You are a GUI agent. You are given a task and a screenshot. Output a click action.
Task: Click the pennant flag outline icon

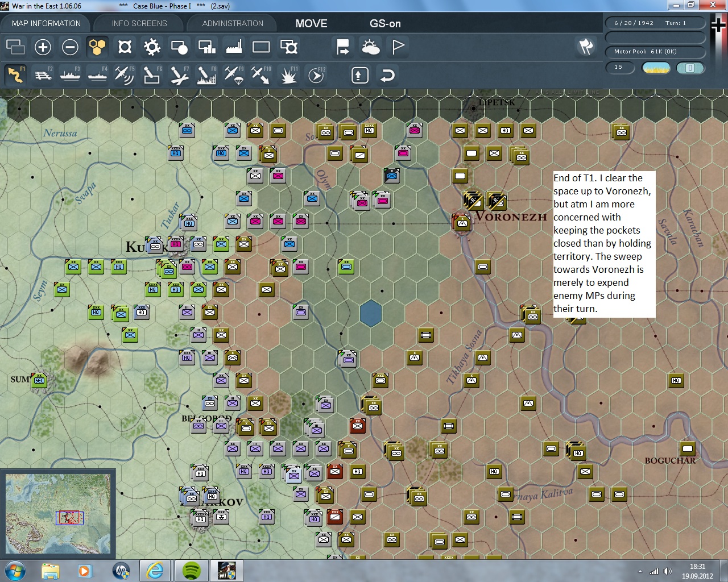[x=398, y=47]
